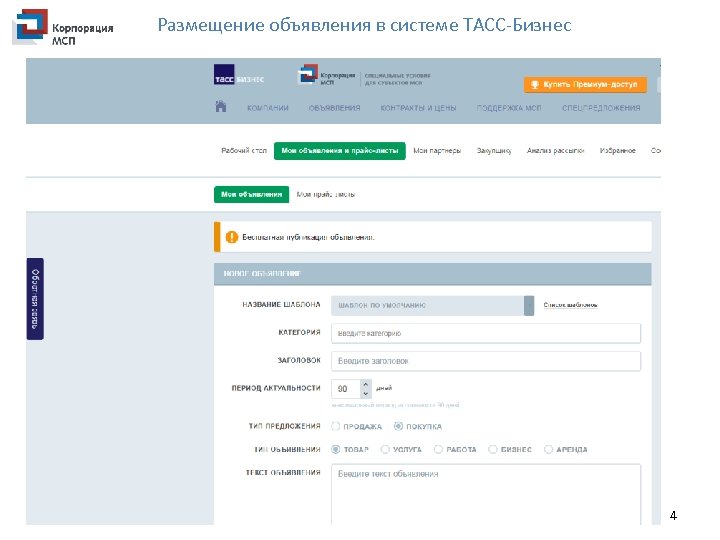Image resolution: width=720 pixels, height=540 pixels.
Task: Select the УСЛУГА radio button
Action: 385,450
